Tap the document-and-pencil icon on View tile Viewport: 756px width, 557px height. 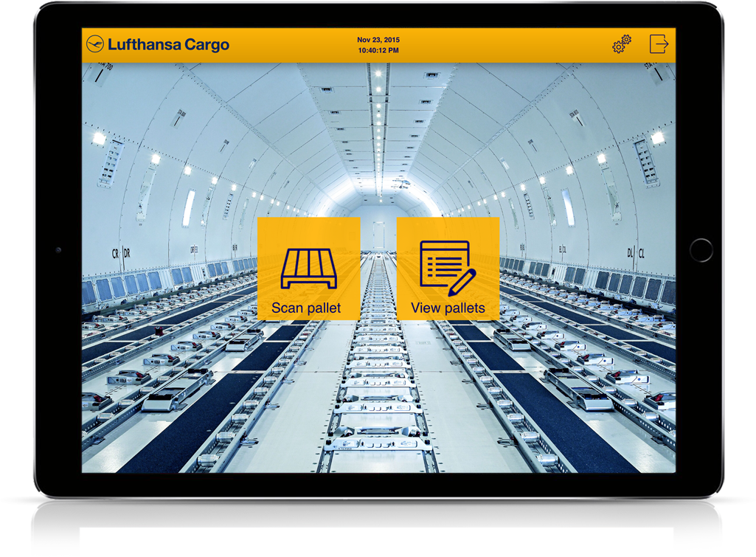pyautogui.click(x=447, y=264)
